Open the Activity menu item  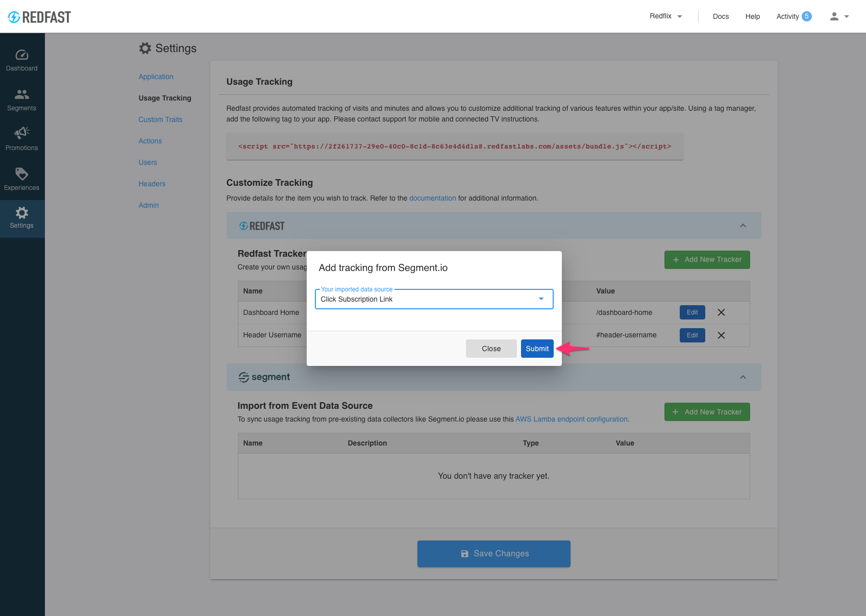(787, 16)
